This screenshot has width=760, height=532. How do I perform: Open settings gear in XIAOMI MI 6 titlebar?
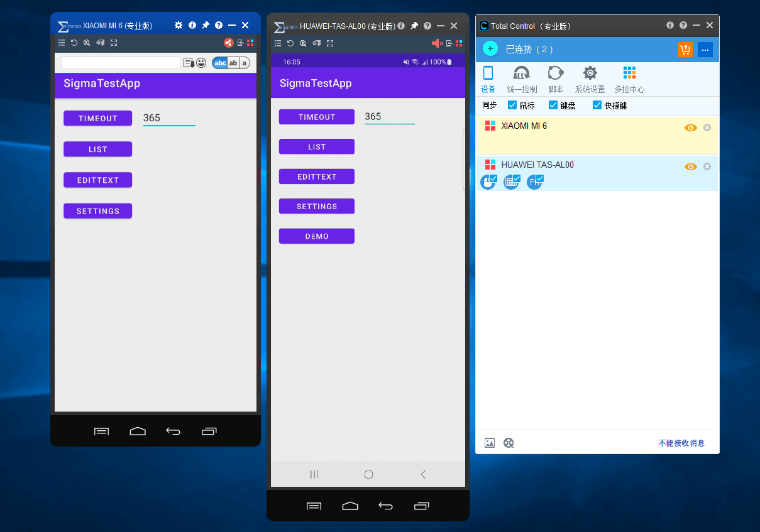pos(179,25)
